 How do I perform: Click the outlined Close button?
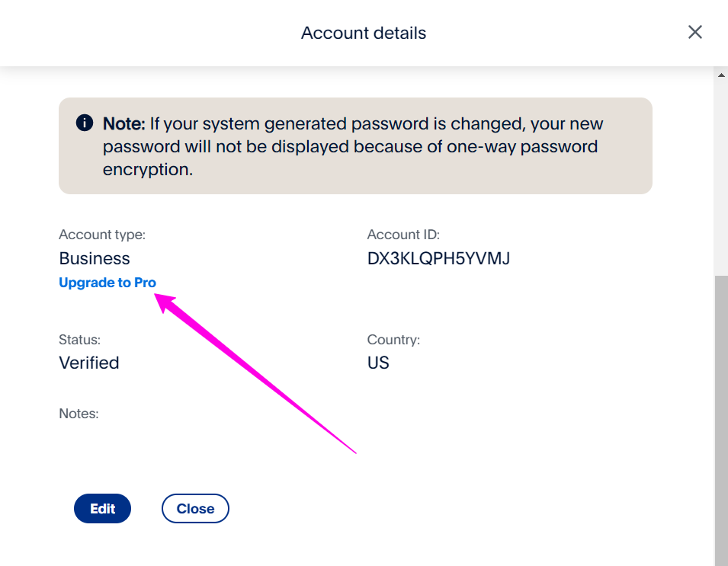[195, 508]
